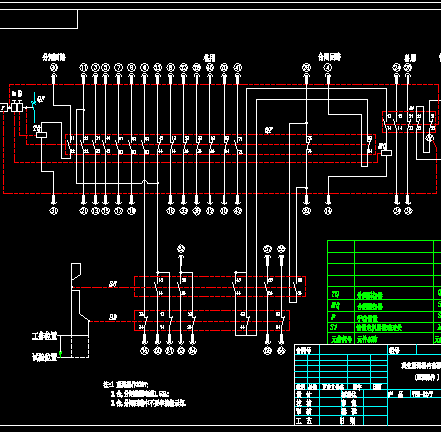This screenshot has width=441, height=432.
Task: Click the 元件名称 legend header cell
Action: pyautogui.click(x=394, y=339)
